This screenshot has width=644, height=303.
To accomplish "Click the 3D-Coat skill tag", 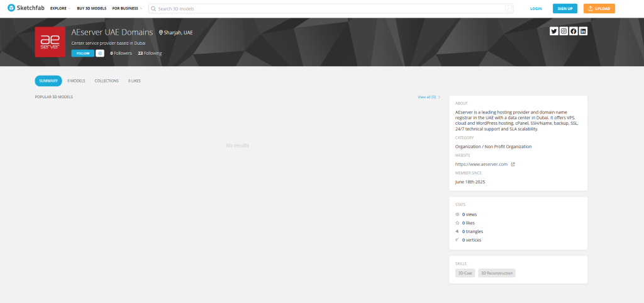I will tap(465, 273).
